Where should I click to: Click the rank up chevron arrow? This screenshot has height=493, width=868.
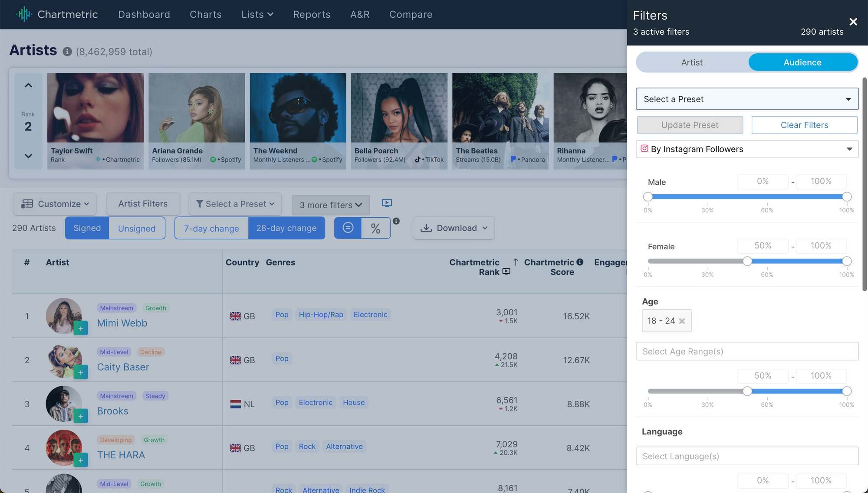tap(28, 85)
